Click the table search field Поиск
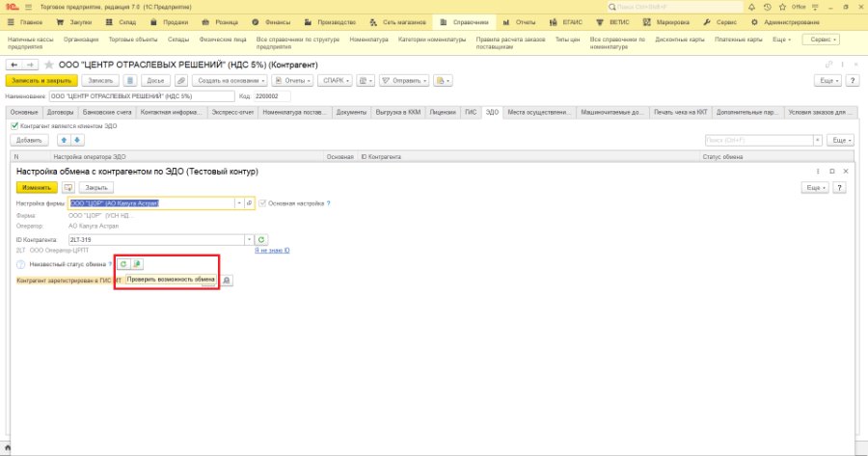 pos(759,141)
